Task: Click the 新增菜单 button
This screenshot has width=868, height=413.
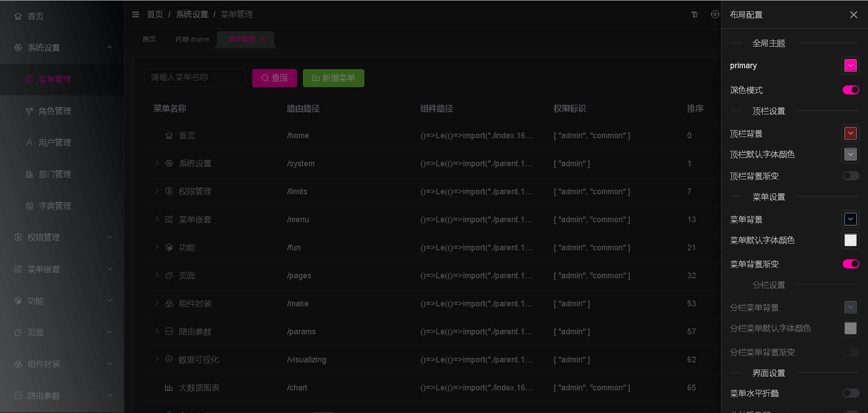Action: [334, 78]
